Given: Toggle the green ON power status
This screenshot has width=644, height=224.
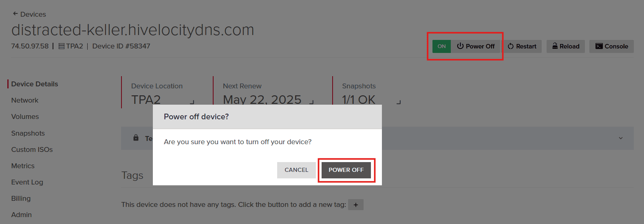Looking at the screenshot, I should pos(441,46).
